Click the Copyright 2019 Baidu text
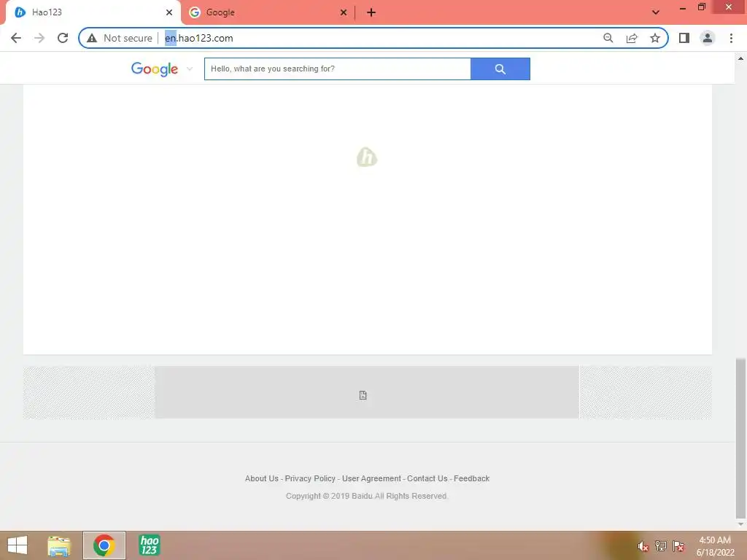 pyautogui.click(x=367, y=496)
